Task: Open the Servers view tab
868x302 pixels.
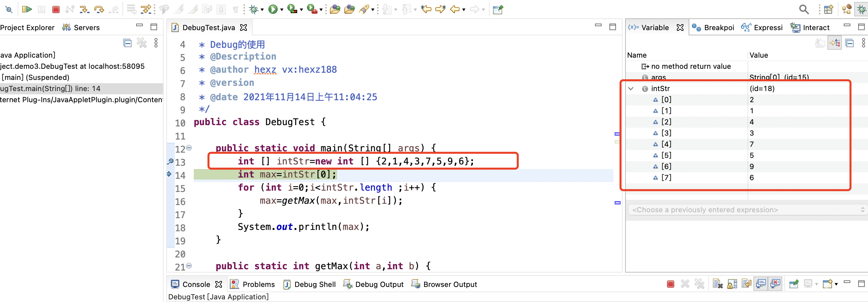Action: pos(81,28)
